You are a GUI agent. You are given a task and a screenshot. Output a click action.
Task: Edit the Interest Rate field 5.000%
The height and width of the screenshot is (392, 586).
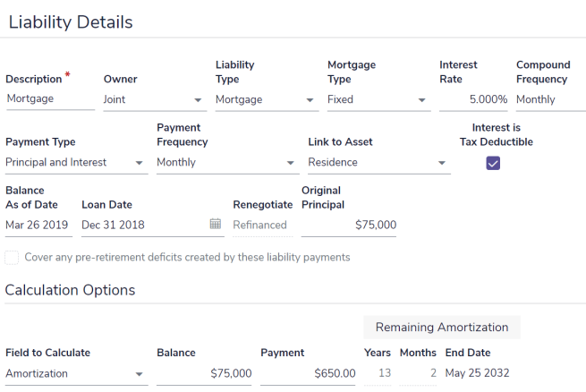pyautogui.click(x=473, y=99)
